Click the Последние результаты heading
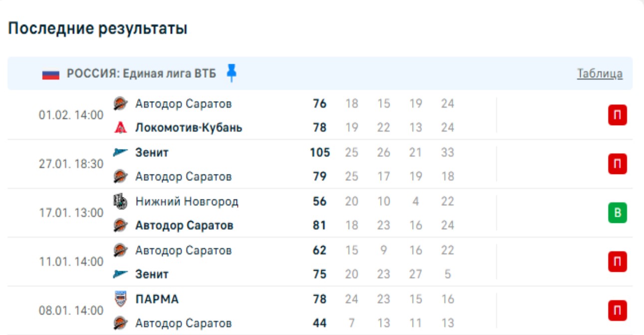The image size is (644, 335). coord(98,29)
